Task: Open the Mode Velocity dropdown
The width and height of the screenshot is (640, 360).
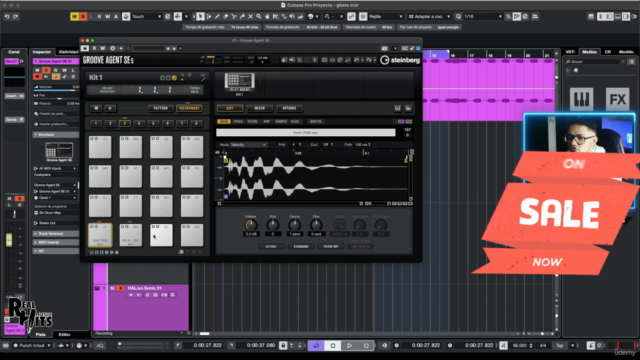Action: click(249, 144)
